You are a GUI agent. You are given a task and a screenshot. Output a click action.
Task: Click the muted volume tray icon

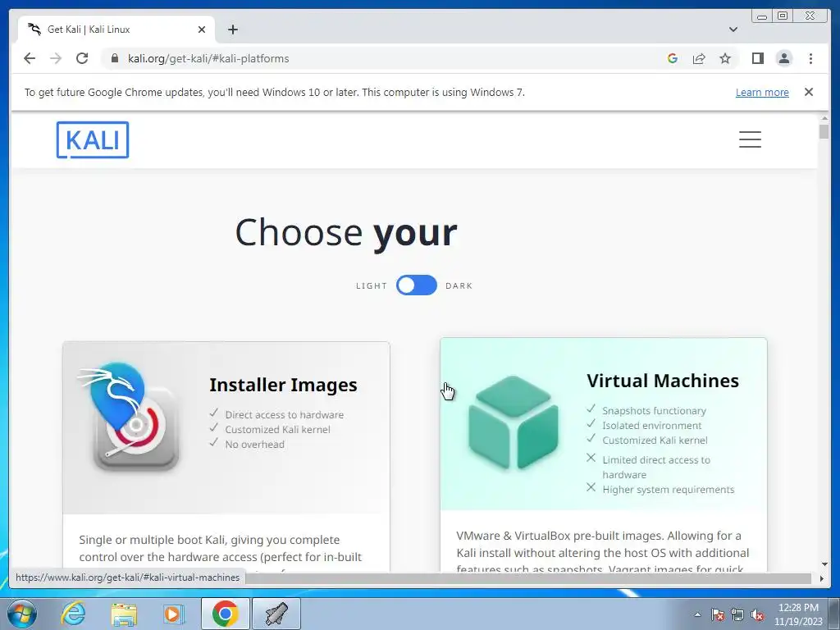click(x=757, y=614)
